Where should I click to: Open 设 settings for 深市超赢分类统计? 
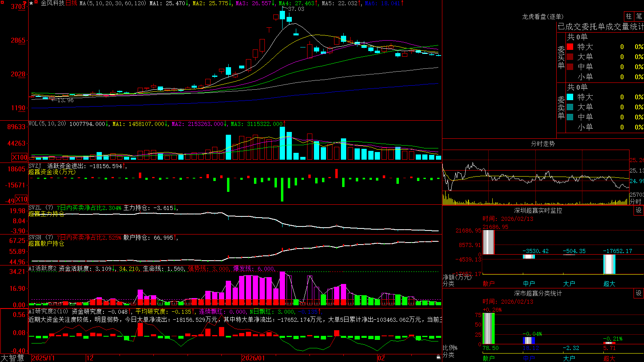639,293
